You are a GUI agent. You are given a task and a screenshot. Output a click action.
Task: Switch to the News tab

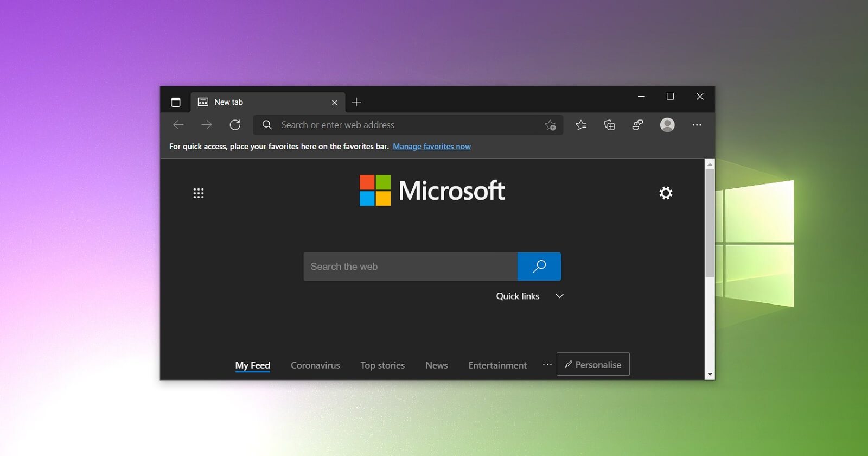pyautogui.click(x=437, y=365)
